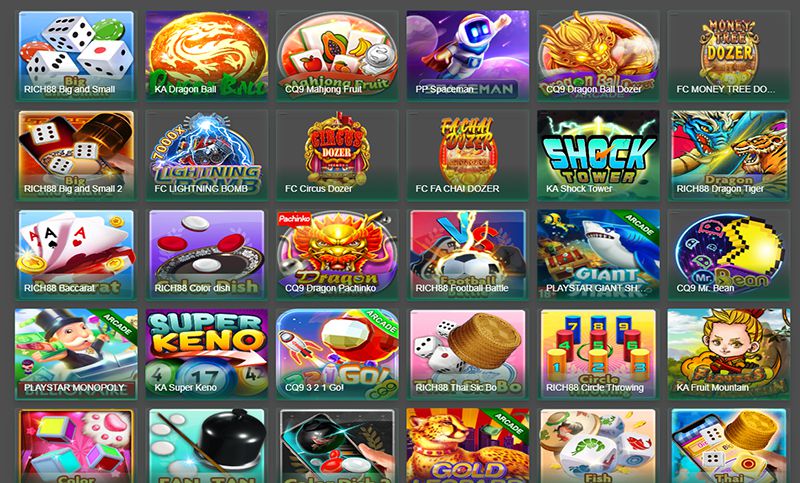
Task: Open RICH88 Thai Sic Bo tile
Action: (468, 353)
